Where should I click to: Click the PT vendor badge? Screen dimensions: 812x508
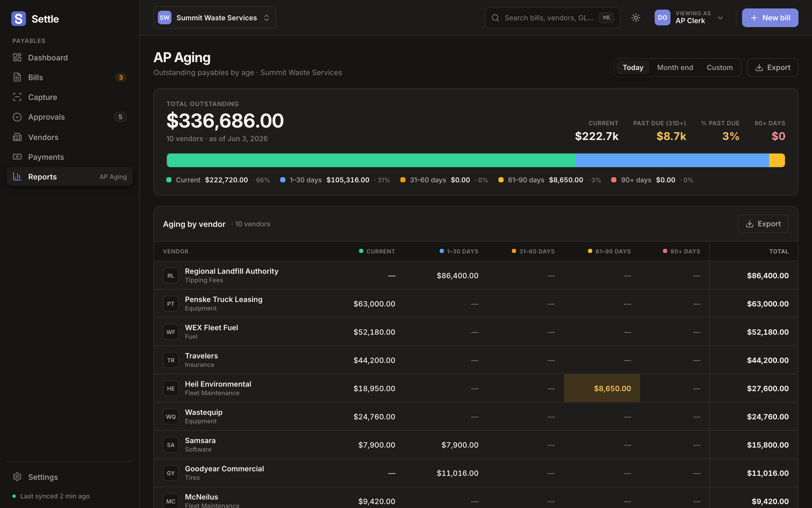point(171,304)
